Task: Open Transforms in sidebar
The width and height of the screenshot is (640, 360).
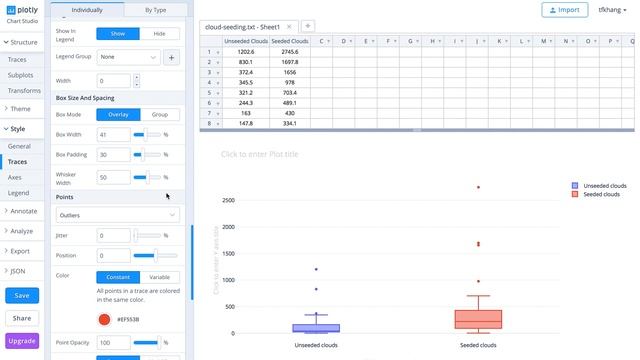Action: tap(24, 91)
